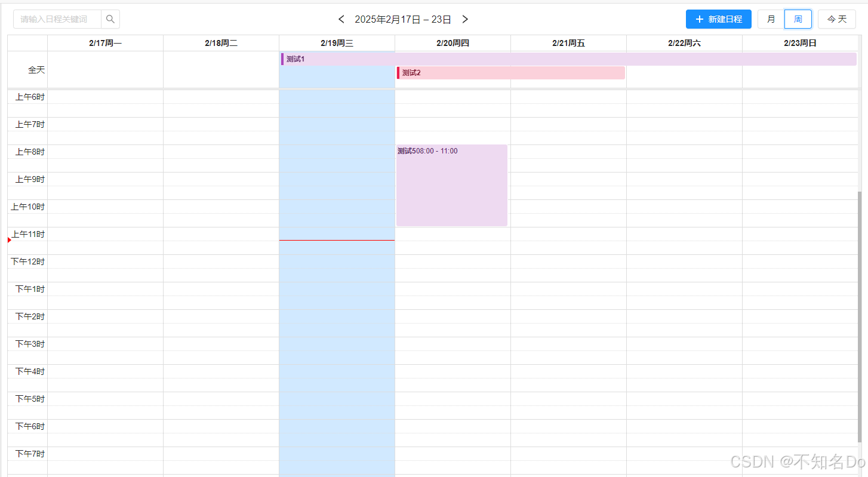
Task: Click the left arrow to view previous week
Action: coord(341,19)
